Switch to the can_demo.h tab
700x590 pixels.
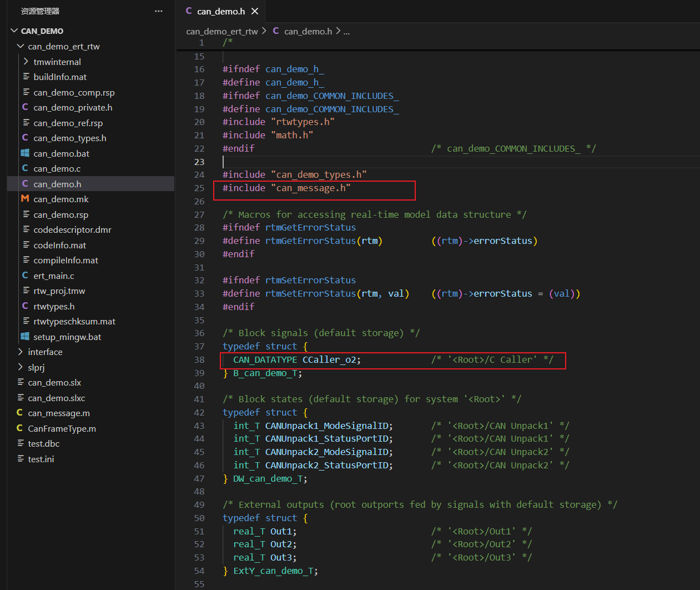point(221,11)
